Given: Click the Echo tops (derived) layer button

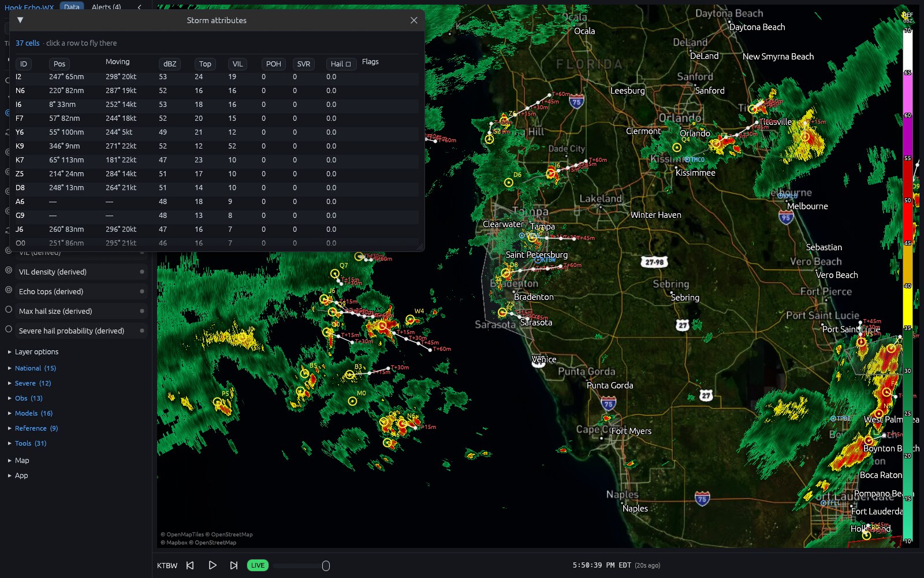Looking at the screenshot, I should tap(81, 291).
